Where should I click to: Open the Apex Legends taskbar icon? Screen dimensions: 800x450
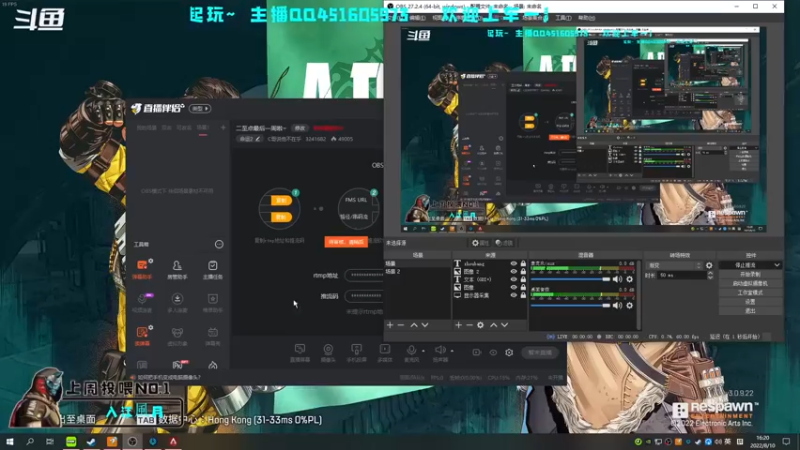[173, 441]
